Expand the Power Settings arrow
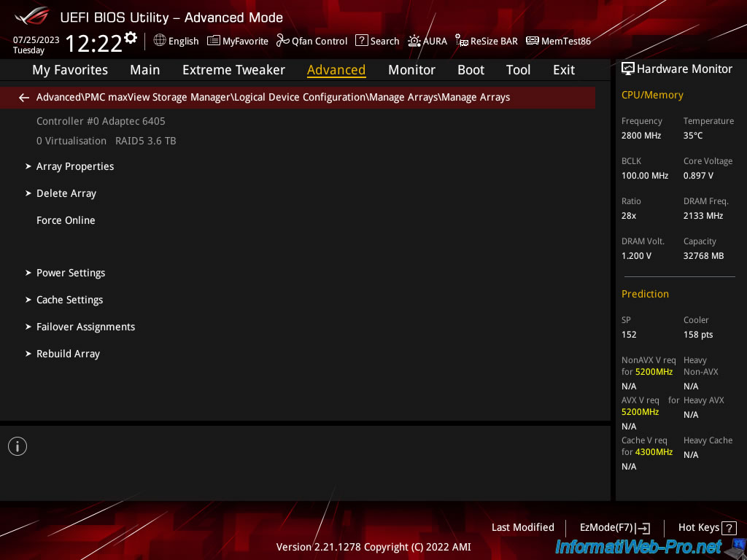 pyautogui.click(x=28, y=273)
